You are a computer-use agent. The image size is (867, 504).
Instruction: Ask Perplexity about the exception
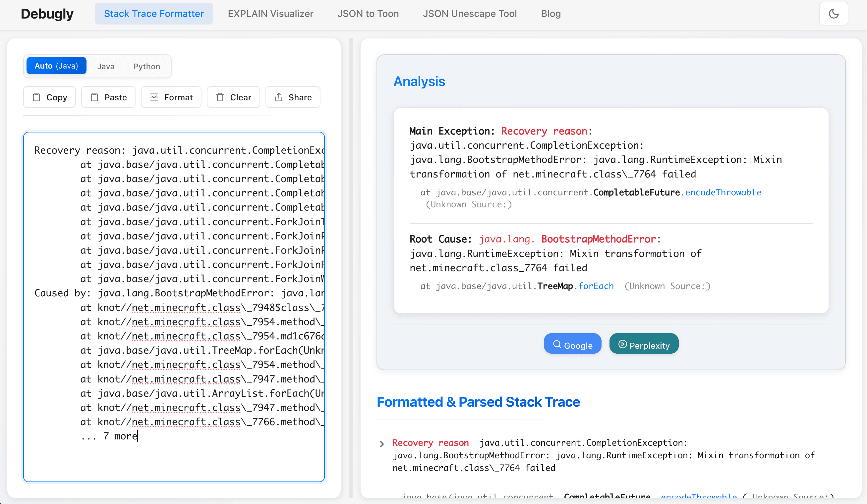coord(644,343)
